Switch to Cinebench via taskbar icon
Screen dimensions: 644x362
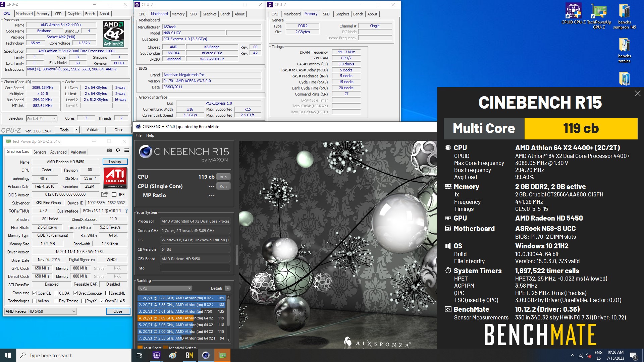click(x=206, y=355)
